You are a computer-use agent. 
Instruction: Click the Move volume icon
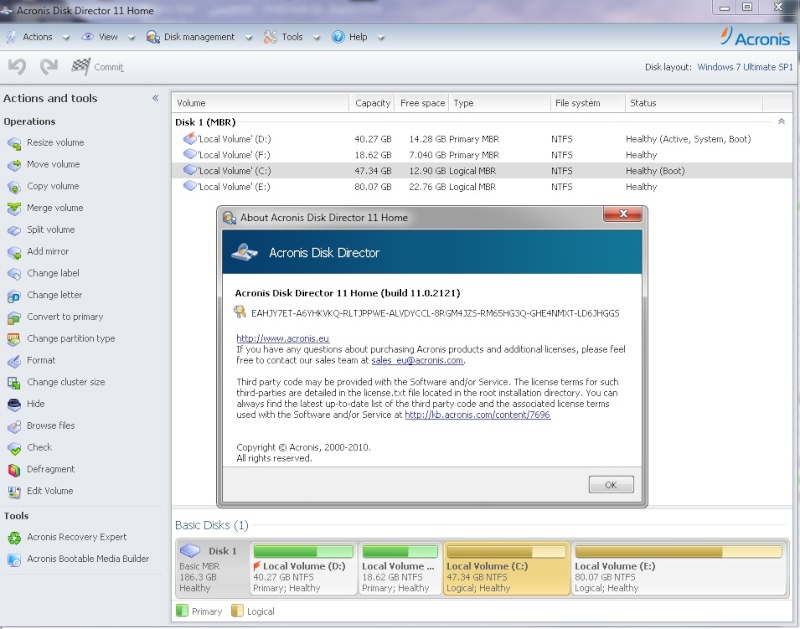pos(14,165)
